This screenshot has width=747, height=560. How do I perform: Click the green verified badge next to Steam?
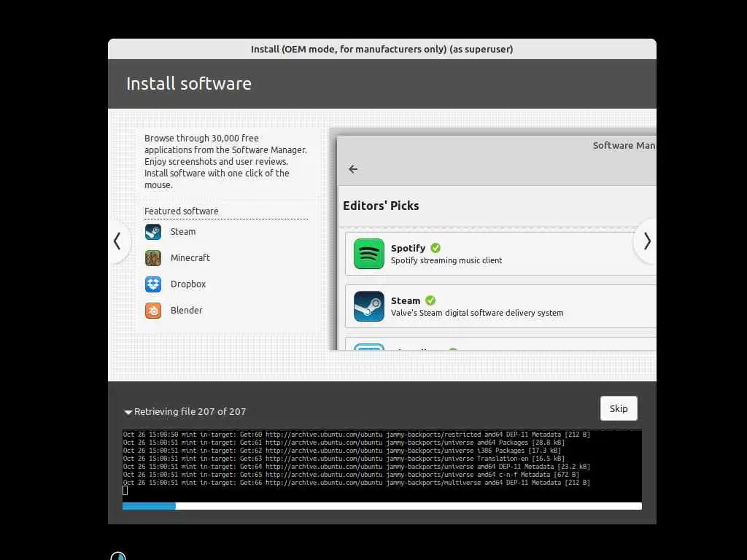pyautogui.click(x=430, y=300)
